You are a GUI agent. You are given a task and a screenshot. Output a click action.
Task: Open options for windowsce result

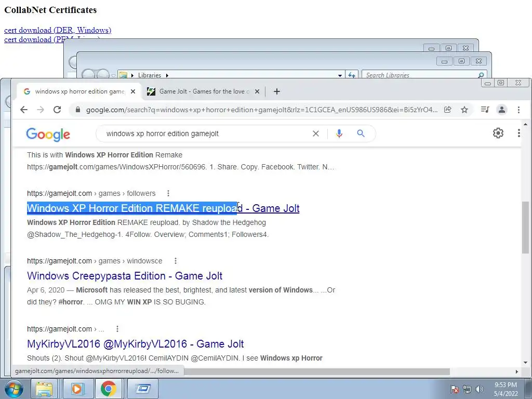pos(176,261)
